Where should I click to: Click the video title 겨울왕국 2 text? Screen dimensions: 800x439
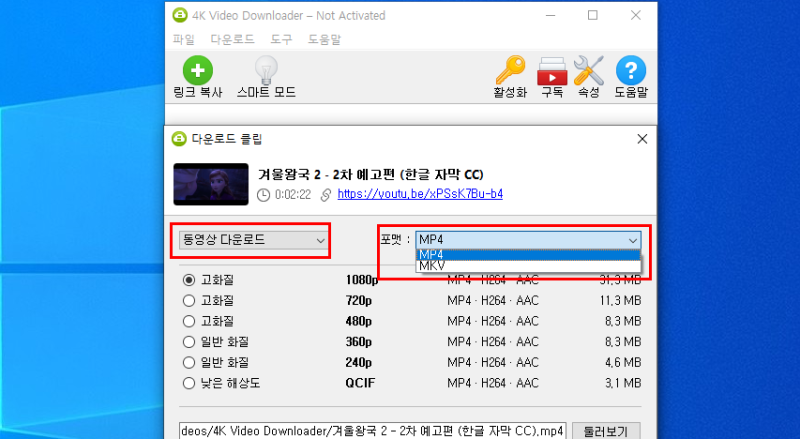[x=371, y=175]
